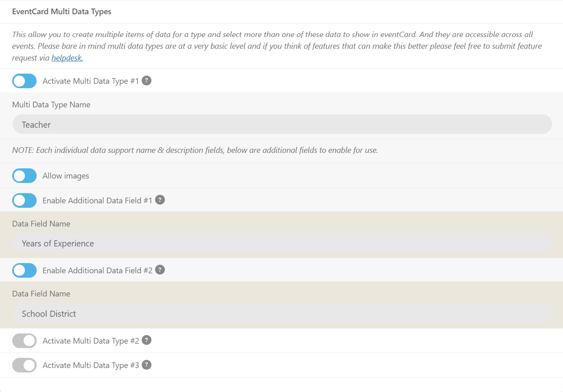Screen dimensions: 563x392
Task: Open help tooltip for Multi Data Type #1
Action: tap(147, 81)
